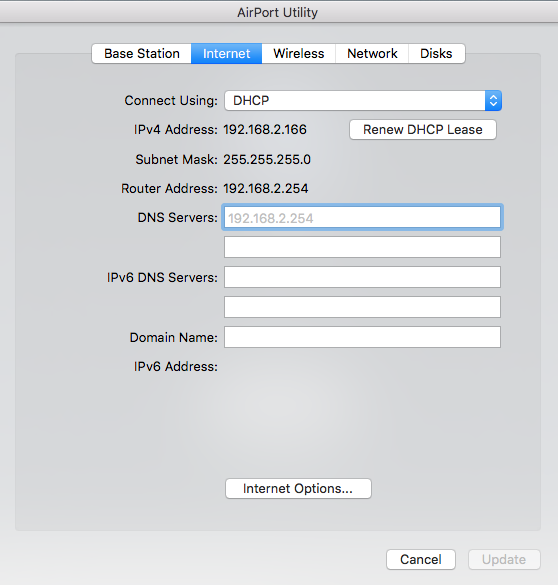The image size is (558, 585).
Task: Click the router address 192.168.2.254 value
Action: pyautogui.click(x=266, y=188)
